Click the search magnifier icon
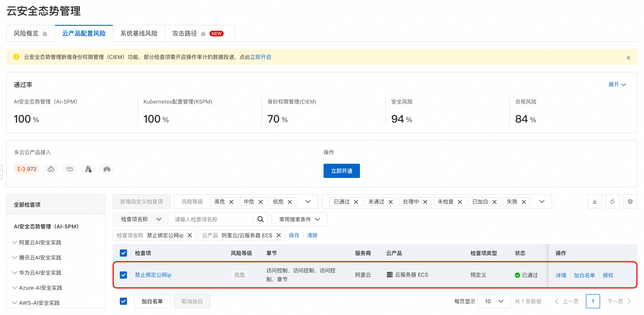The image size is (644, 315). point(261,219)
